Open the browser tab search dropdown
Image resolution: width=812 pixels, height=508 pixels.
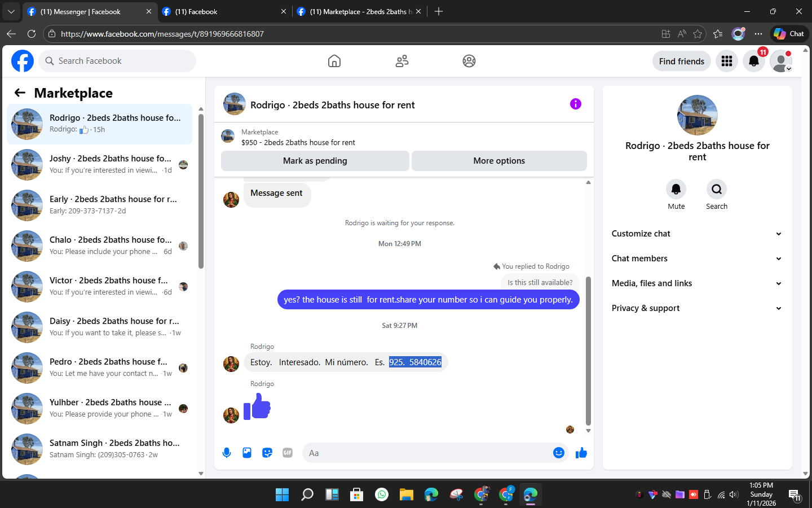pos(11,11)
